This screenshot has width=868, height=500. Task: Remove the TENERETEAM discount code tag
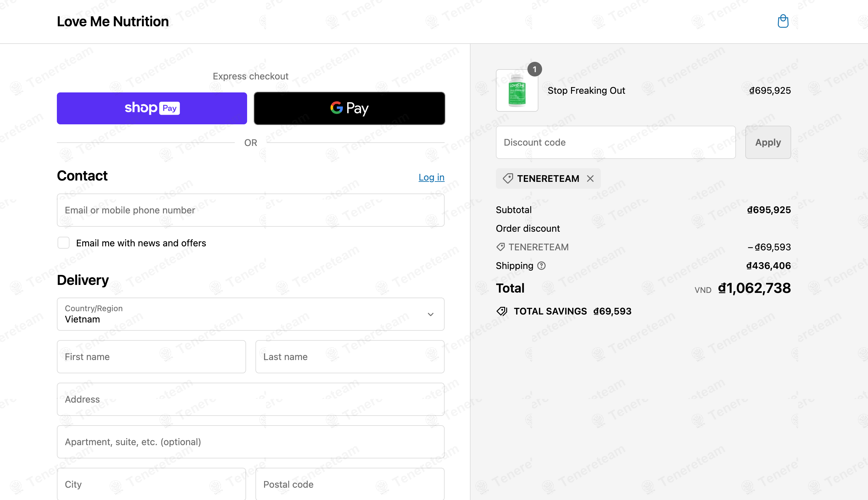click(x=590, y=179)
